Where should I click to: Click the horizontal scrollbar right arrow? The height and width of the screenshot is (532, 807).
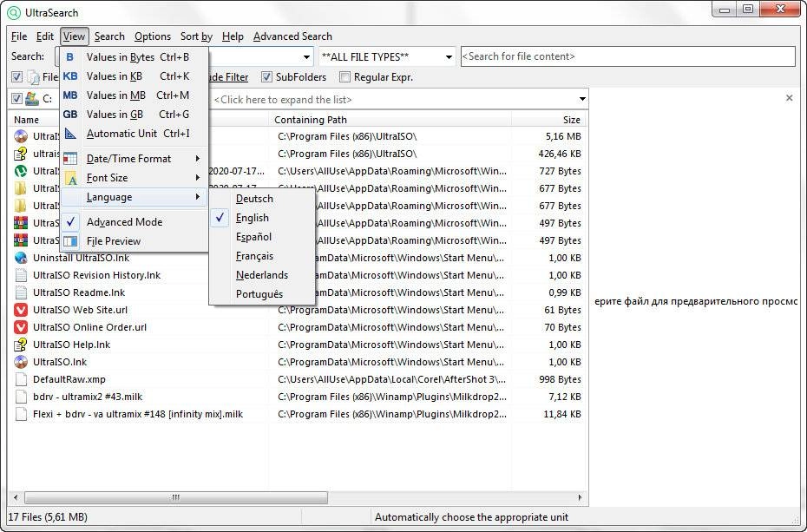[580, 497]
